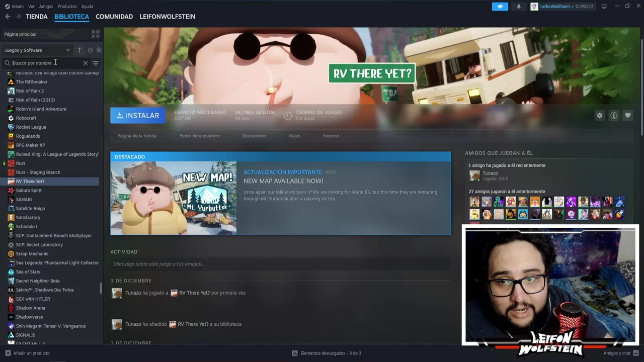Open Punto de encuentro link
The image size is (644, 362).
click(x=199, y=136)
